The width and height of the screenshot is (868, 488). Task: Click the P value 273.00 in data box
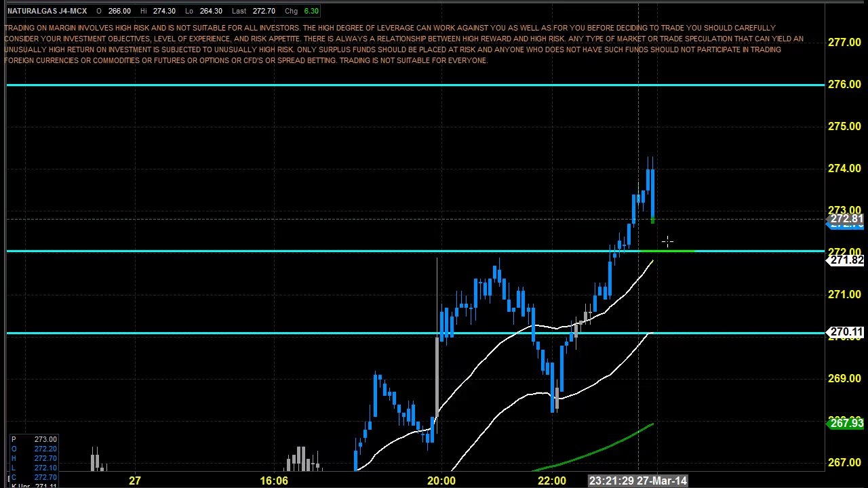45,439
